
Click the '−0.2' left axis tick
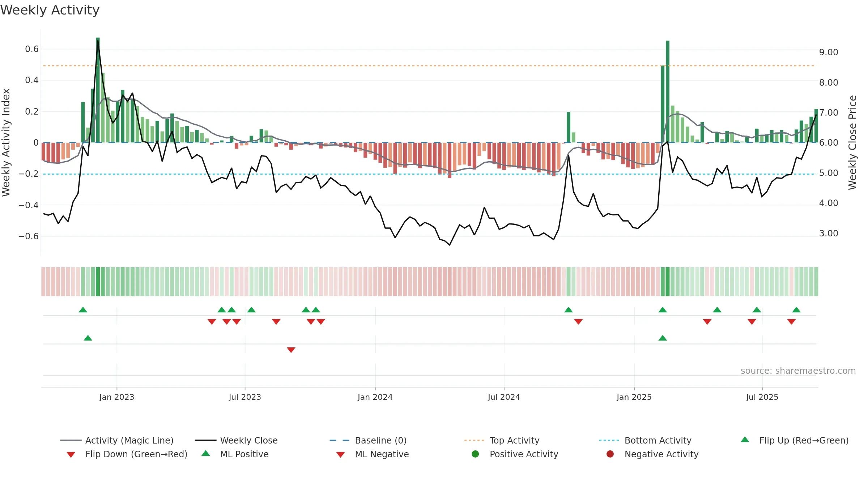29,174
